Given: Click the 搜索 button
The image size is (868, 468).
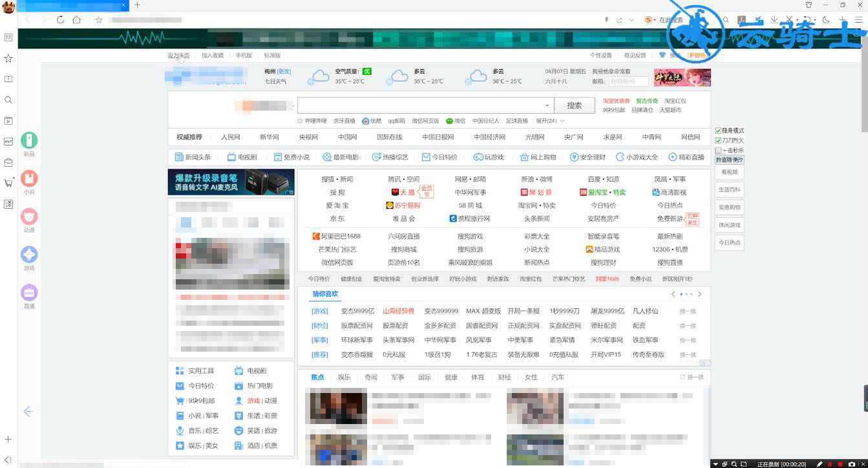Looking at the screenshot, I should pos(575,105).
